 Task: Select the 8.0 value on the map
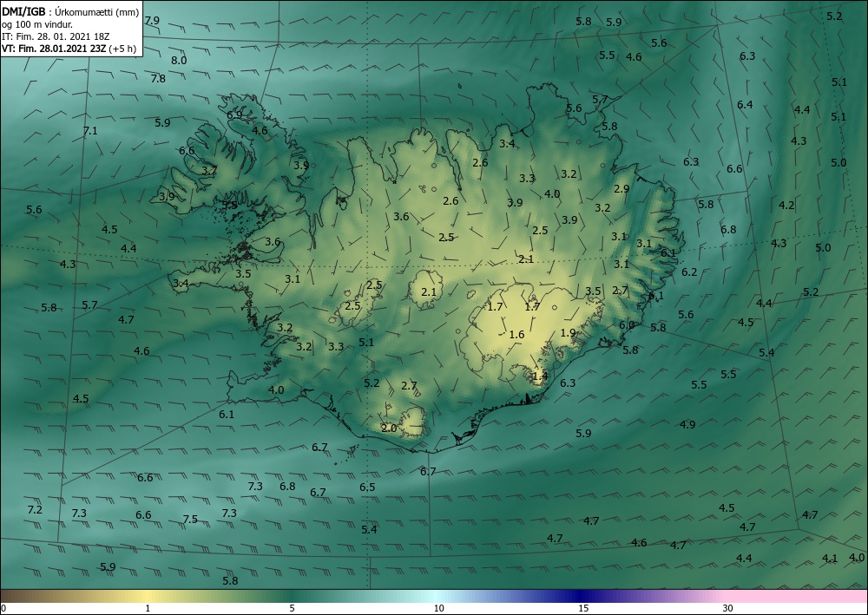[x=179, y=61]
